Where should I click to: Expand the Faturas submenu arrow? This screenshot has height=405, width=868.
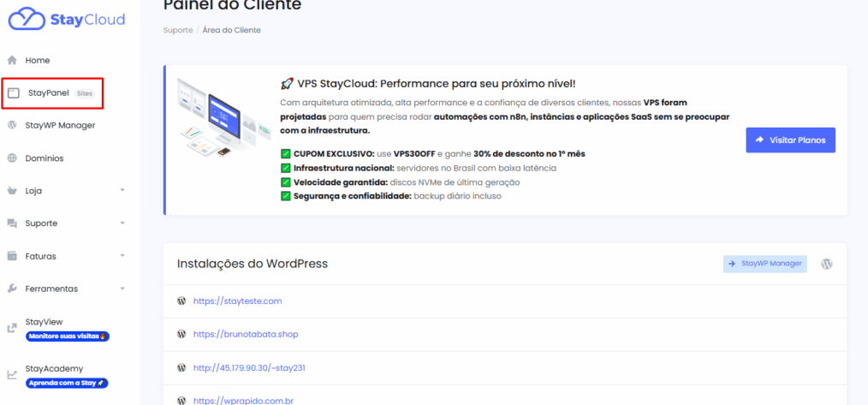122,256
